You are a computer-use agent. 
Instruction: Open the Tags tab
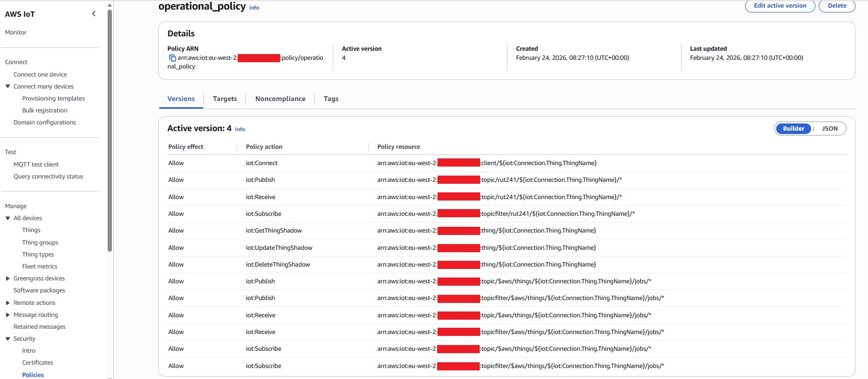(330, 99)
